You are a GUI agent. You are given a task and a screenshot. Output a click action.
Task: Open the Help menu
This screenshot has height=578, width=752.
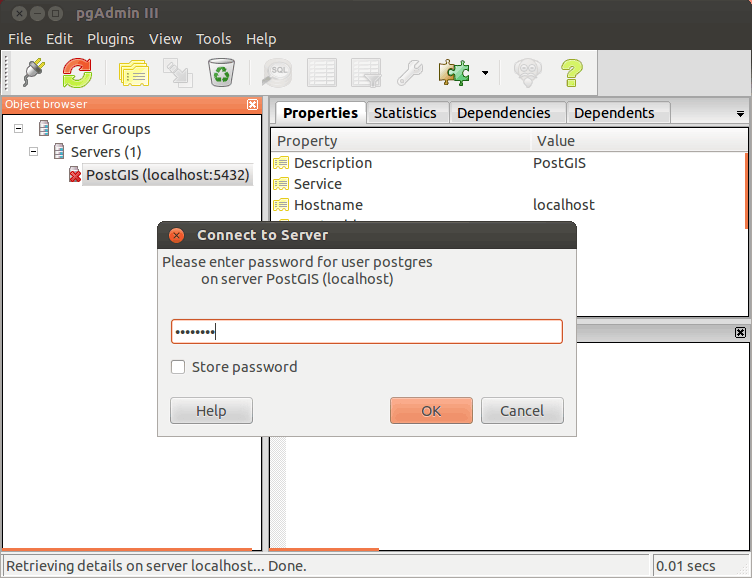coord(261,39)
